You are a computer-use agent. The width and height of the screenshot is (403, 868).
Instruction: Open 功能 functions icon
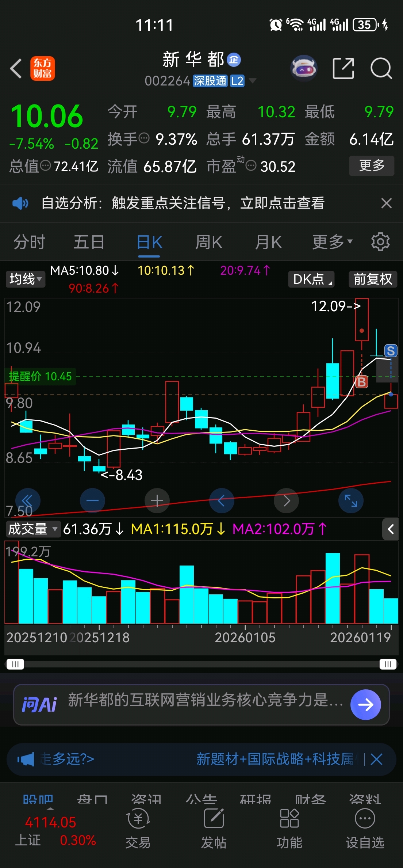[289, 828]
